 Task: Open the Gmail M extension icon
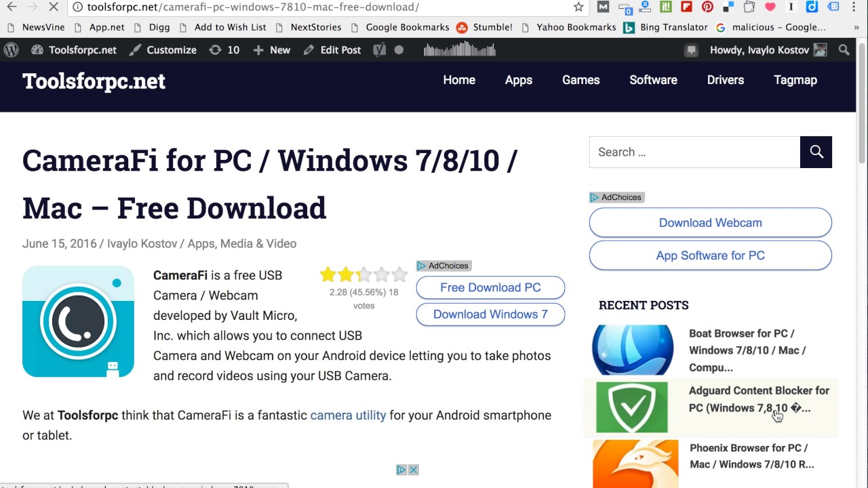tap(603, 7)
